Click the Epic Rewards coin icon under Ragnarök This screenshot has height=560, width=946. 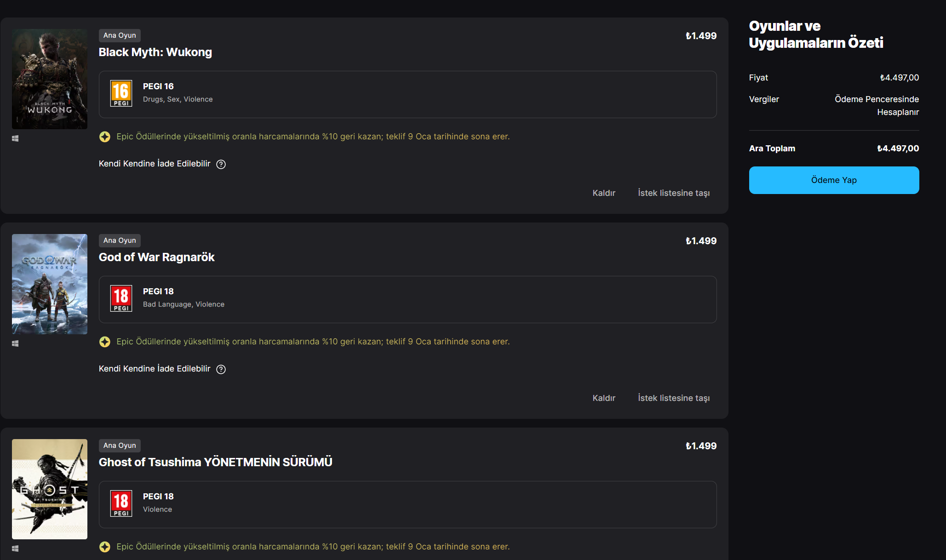click(105, 342)
